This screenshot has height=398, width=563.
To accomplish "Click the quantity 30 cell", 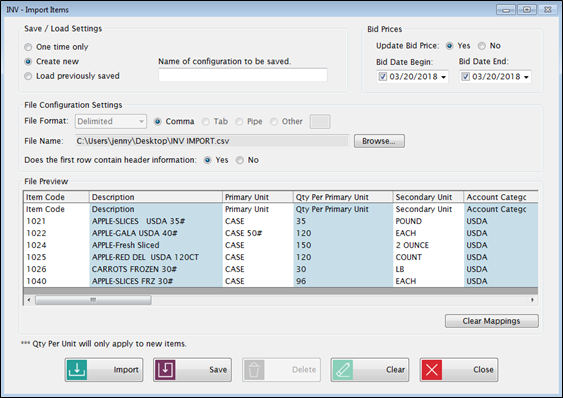I will (x=343, y=269).
